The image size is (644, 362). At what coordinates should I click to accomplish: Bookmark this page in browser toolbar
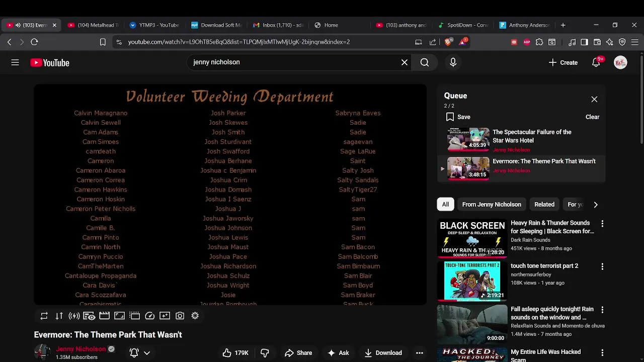tap(103, 42)
